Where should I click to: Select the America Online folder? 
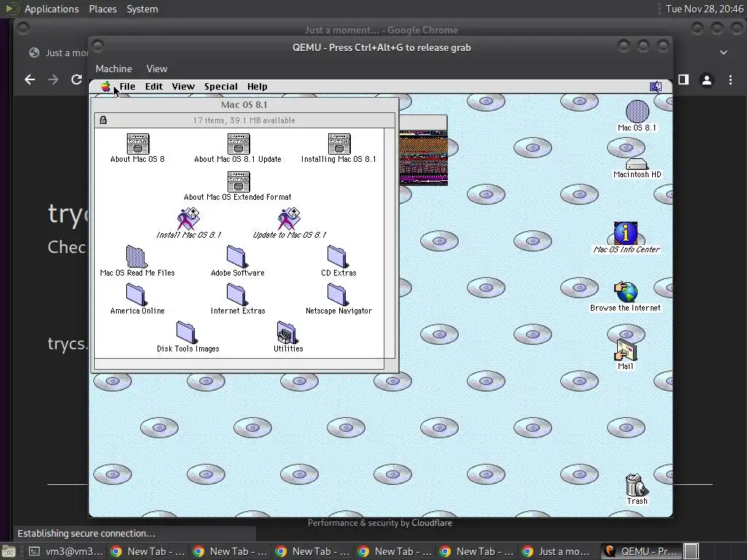coord(136,295)
